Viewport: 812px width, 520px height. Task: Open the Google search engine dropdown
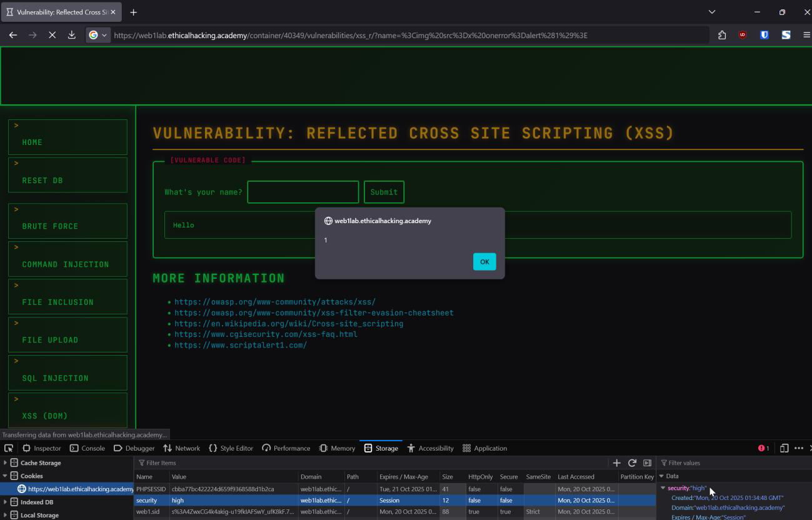tap(98, 35)
